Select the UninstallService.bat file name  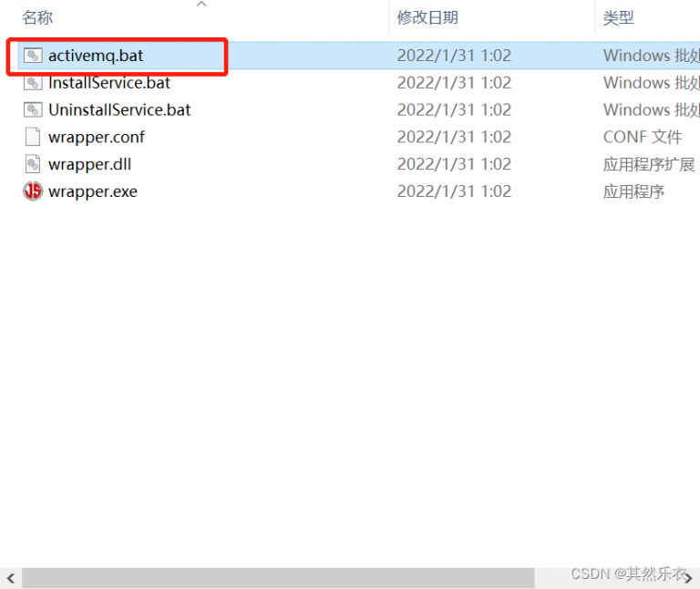coord(119,110)
